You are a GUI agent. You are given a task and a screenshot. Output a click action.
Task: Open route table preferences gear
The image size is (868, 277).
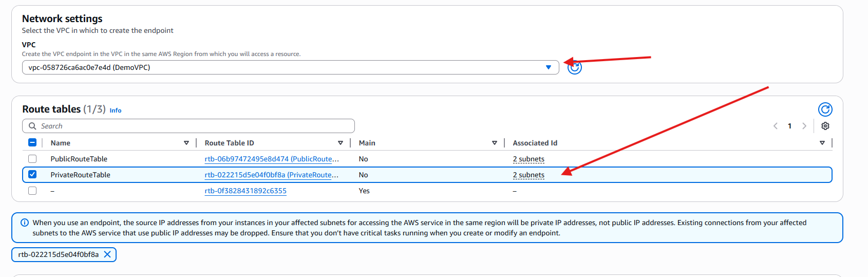tap(825, 126)
